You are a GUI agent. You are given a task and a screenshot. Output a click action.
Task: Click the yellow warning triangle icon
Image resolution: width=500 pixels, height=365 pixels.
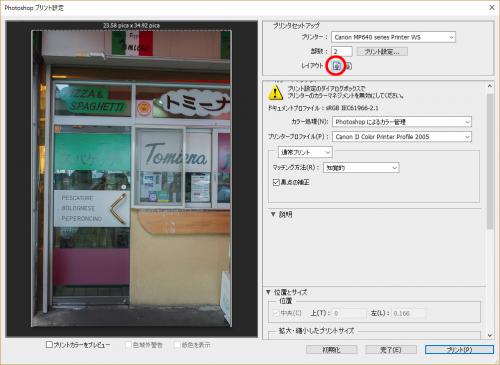(x=275, y=92)
